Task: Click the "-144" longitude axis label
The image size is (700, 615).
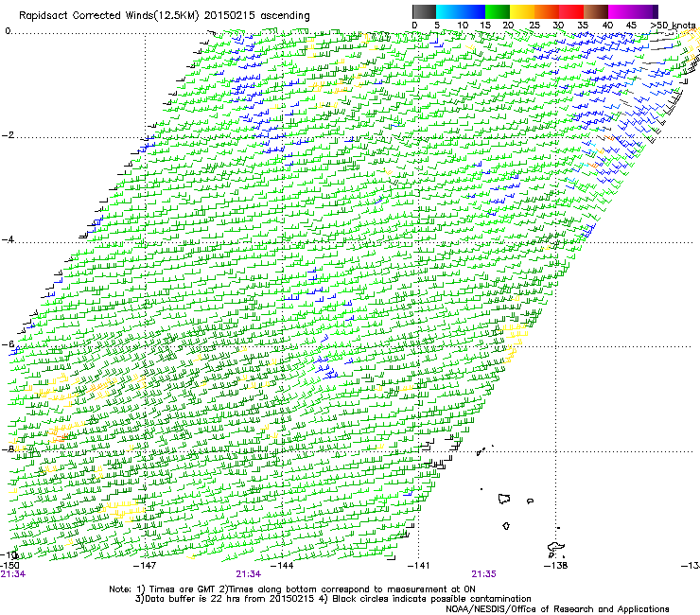Action: (x=283, y=566)
